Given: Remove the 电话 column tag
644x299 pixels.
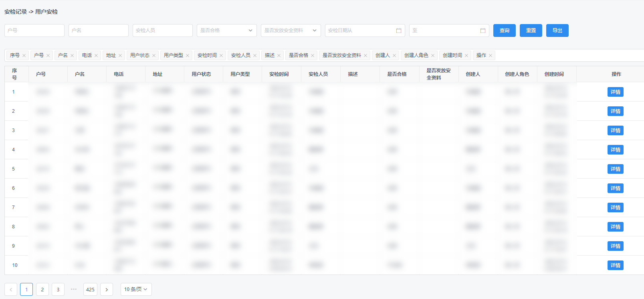Looking at the screenshot, I should [x=96, y=55].
